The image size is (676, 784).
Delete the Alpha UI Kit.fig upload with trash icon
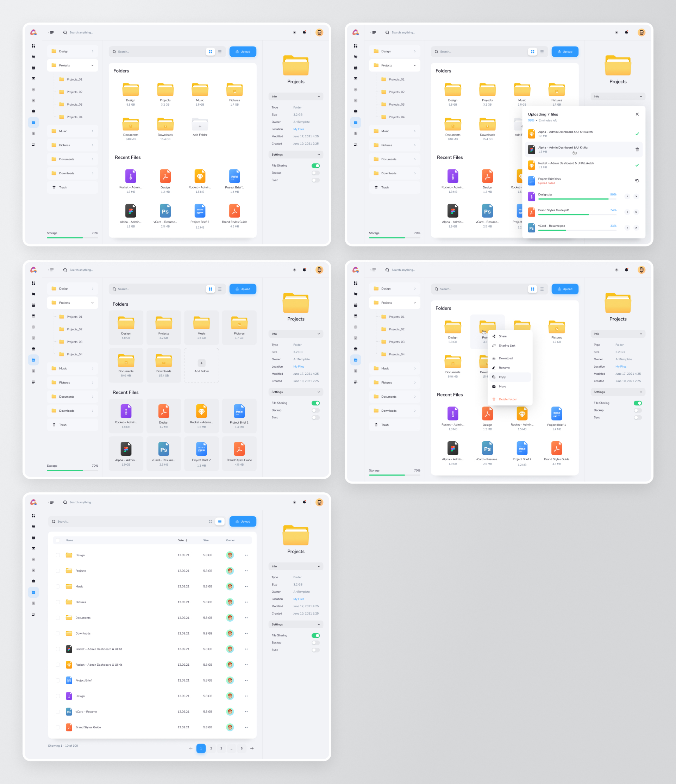(637, 149)
